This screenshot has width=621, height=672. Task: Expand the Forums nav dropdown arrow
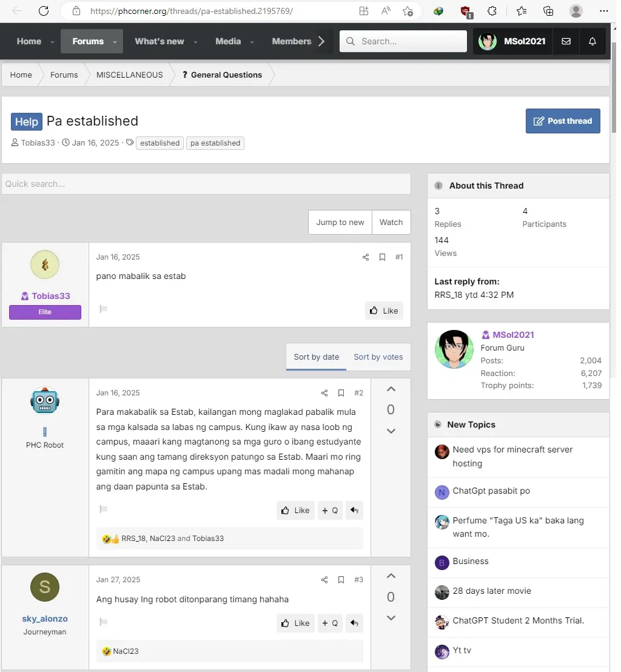(x=115, y=42)
